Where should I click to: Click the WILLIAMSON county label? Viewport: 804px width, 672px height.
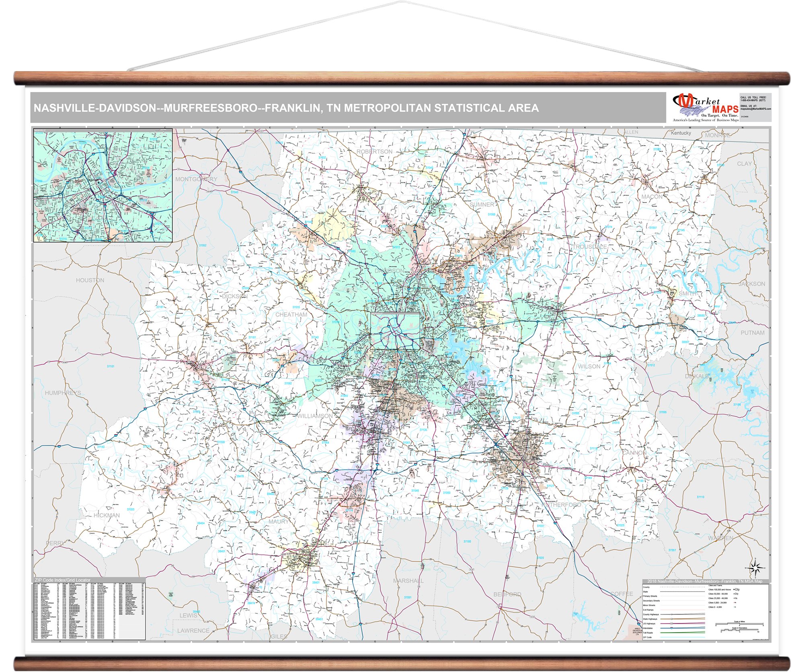coord(315,416)
